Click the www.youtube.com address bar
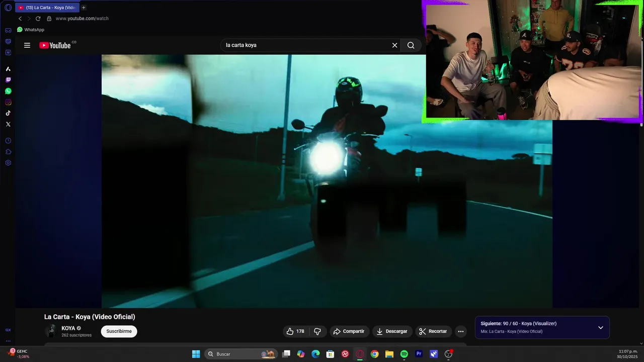This screenshot has height=362, width=644. click(82, 19)
